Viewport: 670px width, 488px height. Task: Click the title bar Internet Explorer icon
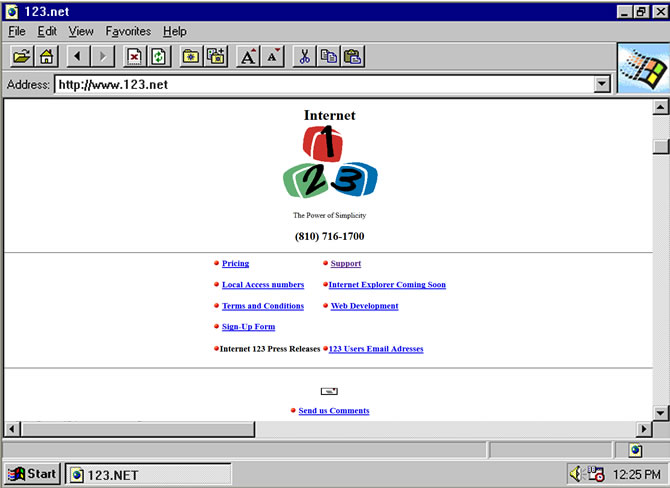[x=12, y=12]
